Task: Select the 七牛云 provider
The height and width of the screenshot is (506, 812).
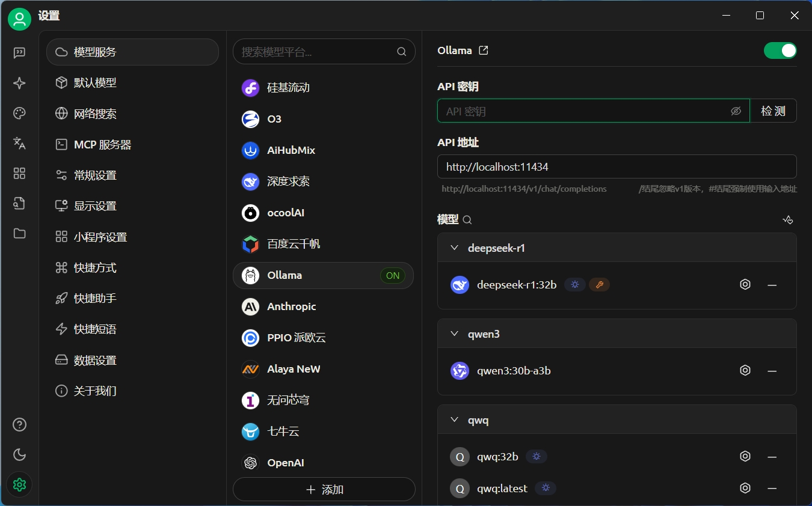Action: pyautogui.click(x=324, y=431)
